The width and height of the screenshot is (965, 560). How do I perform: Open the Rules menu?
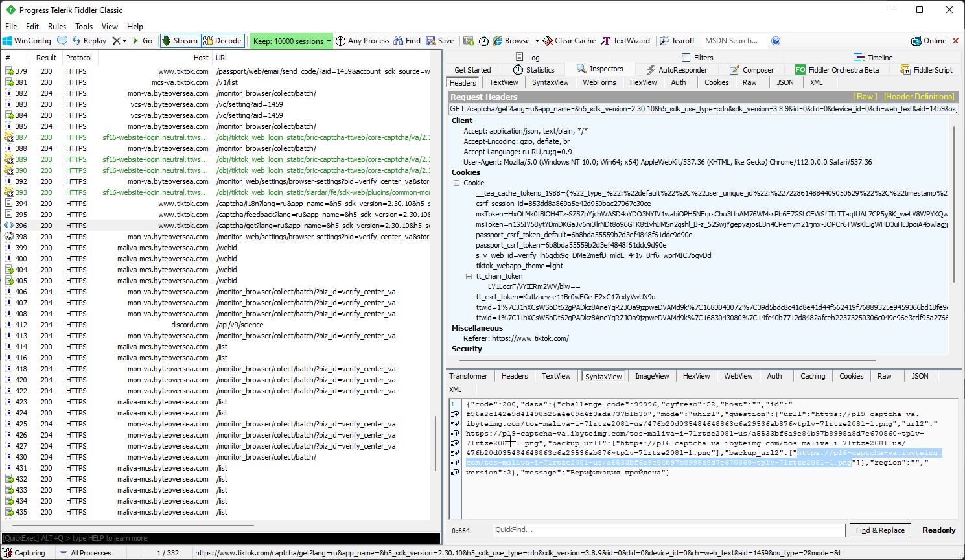point(57,27)
